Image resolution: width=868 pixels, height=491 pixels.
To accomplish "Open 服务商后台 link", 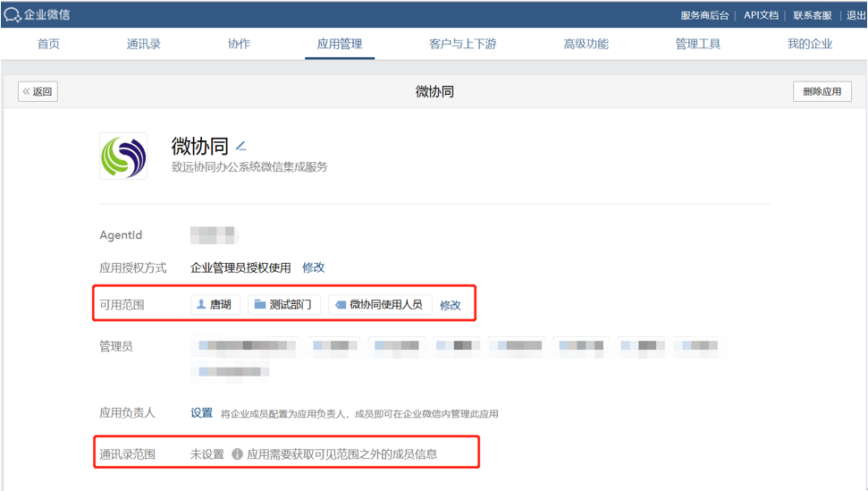I will pyautogui.click(x=704, y=15).
